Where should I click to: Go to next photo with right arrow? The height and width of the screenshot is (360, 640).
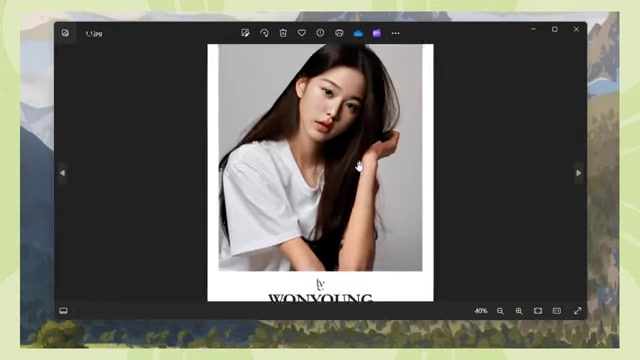[x=578, y=173]
